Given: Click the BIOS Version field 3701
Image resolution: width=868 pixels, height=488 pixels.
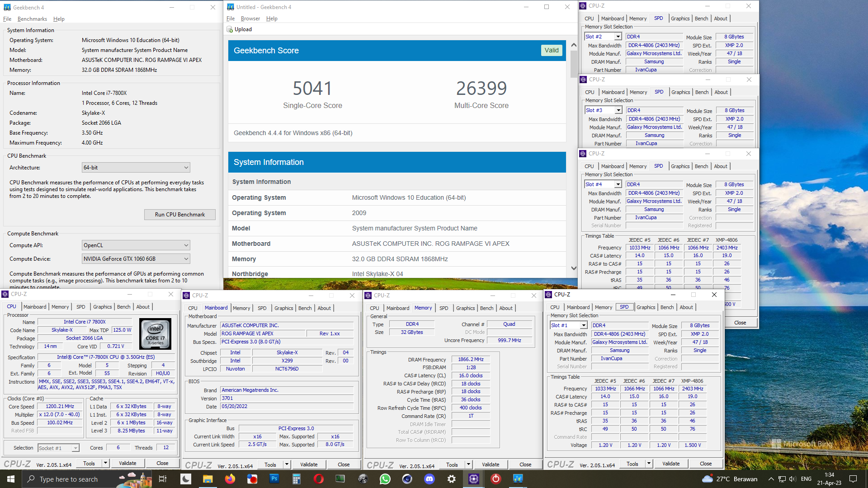Looking at the screenshot, I should 287,399.
